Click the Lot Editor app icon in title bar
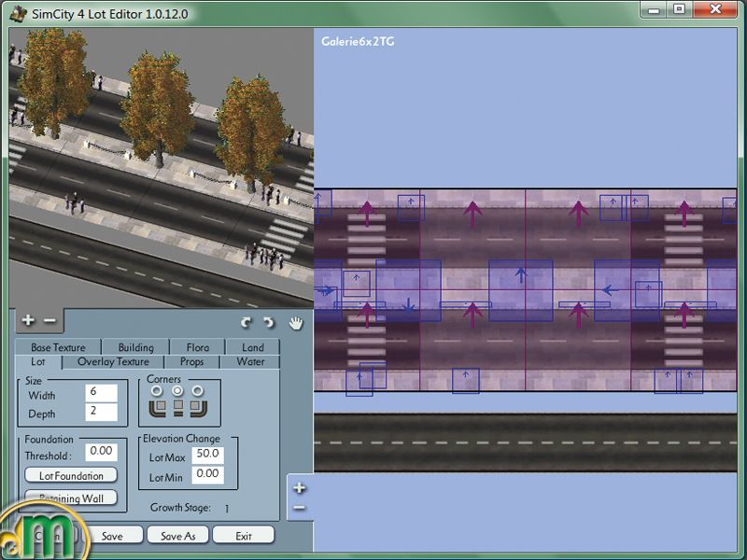The image size is (747, 560). 18,13
